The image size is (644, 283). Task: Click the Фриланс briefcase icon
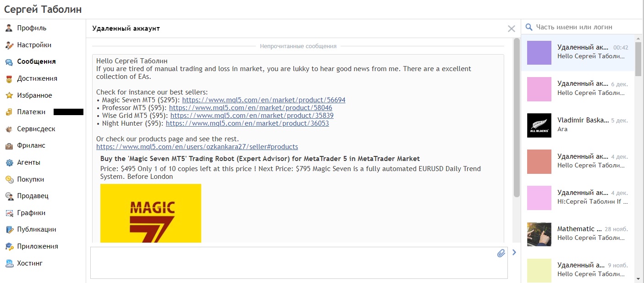click(9, 146)
